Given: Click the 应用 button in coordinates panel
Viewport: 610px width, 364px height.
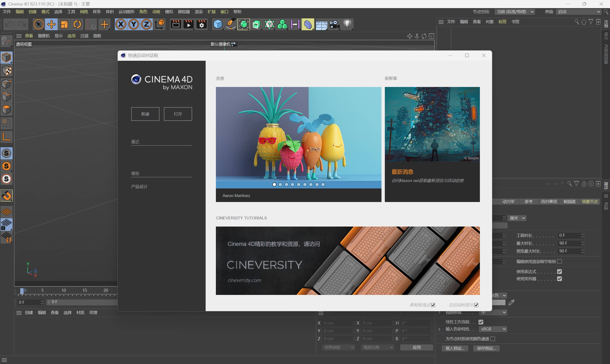Looking at the screenshot, I should tap(417, 347).
